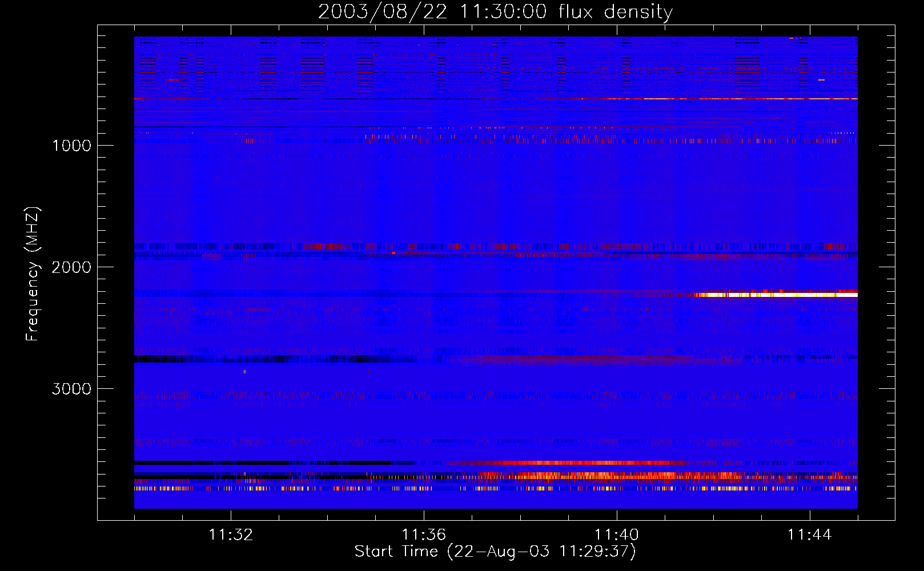Select the 2000 frequency tick label
The width and height of the screenshot is (924, 571).
tap(71, 267)
